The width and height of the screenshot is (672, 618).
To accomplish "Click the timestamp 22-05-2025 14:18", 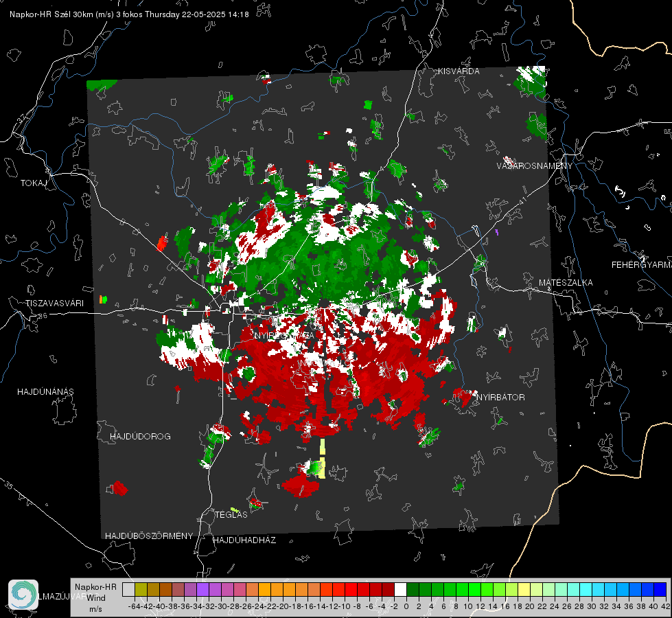I will click(x=215, y=14).
